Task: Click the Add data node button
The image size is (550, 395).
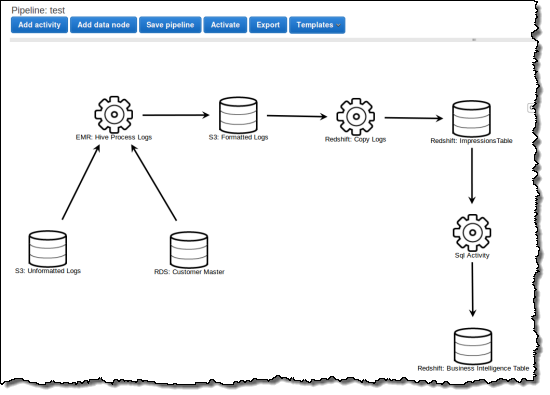Action: (103, 25)
